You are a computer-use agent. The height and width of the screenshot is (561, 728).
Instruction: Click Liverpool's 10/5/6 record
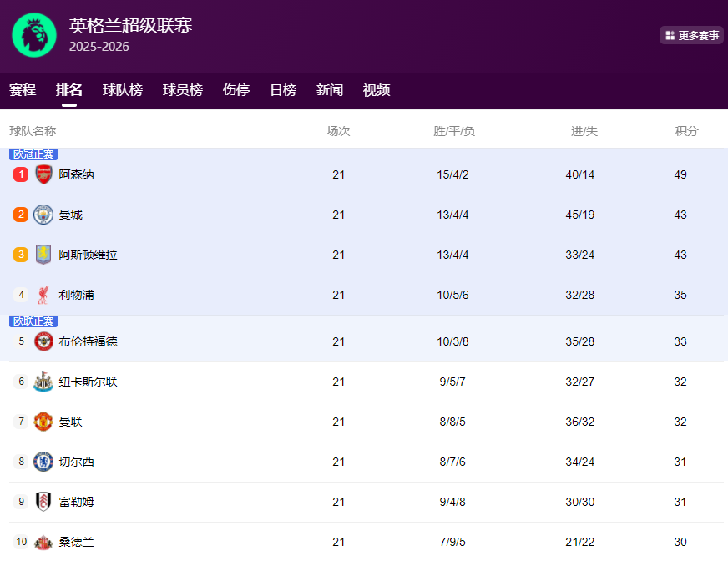[x=452, y=295]
